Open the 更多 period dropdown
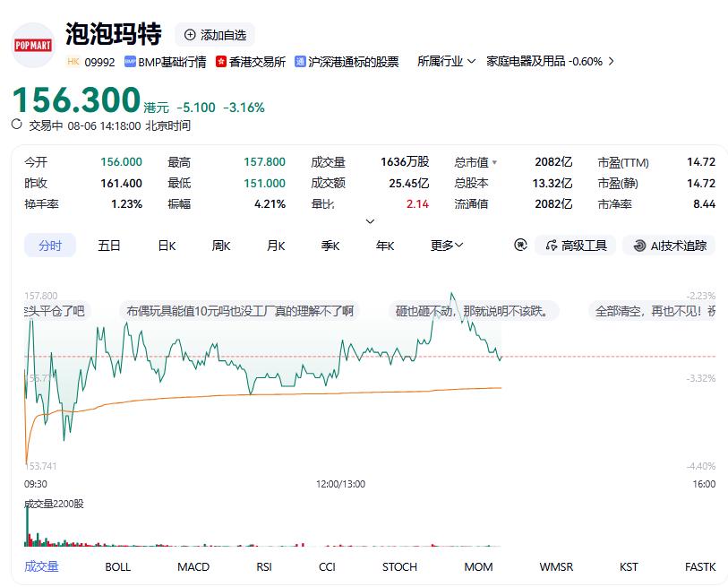Image resolution: width=728 pixels, height=587 pixels. pyautogui.click(x=447, y=246)
